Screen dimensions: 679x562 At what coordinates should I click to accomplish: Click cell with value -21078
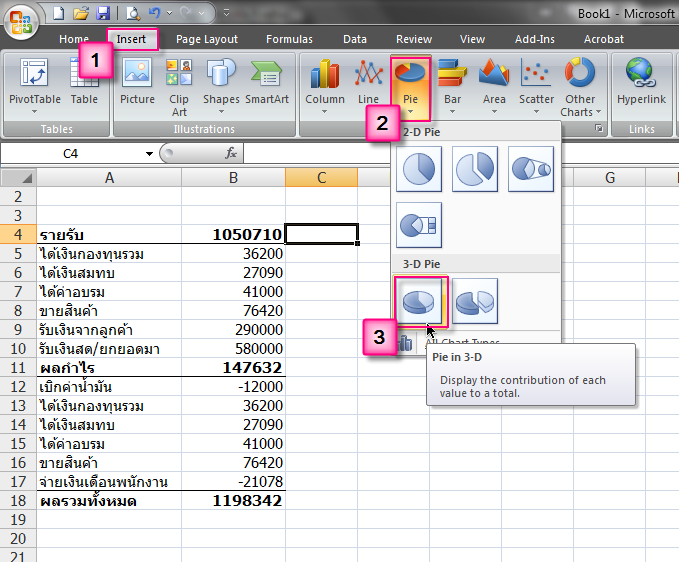coord(233,481)
